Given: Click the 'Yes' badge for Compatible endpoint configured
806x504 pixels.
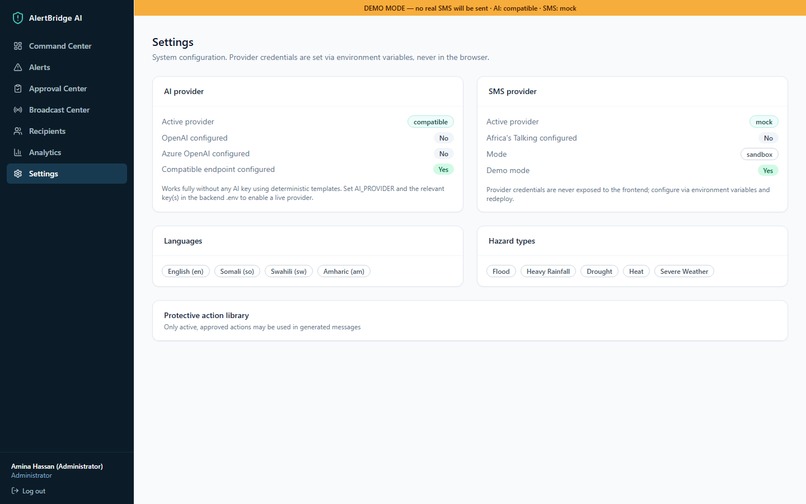Looking at the screenshot, I should tap(443, 169).
